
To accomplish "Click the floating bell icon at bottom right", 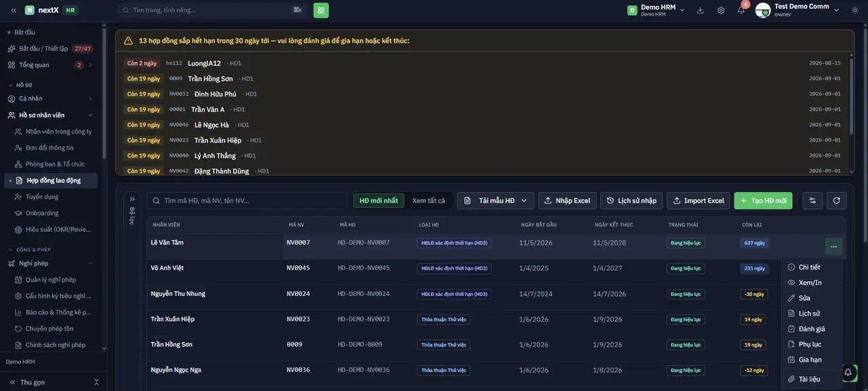I will tap(848, 372).
